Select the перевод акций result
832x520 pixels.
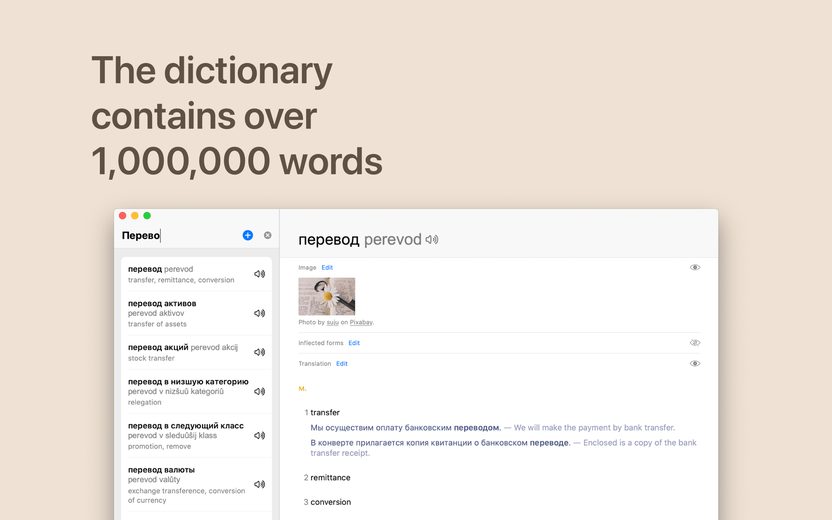click(196, 352)
